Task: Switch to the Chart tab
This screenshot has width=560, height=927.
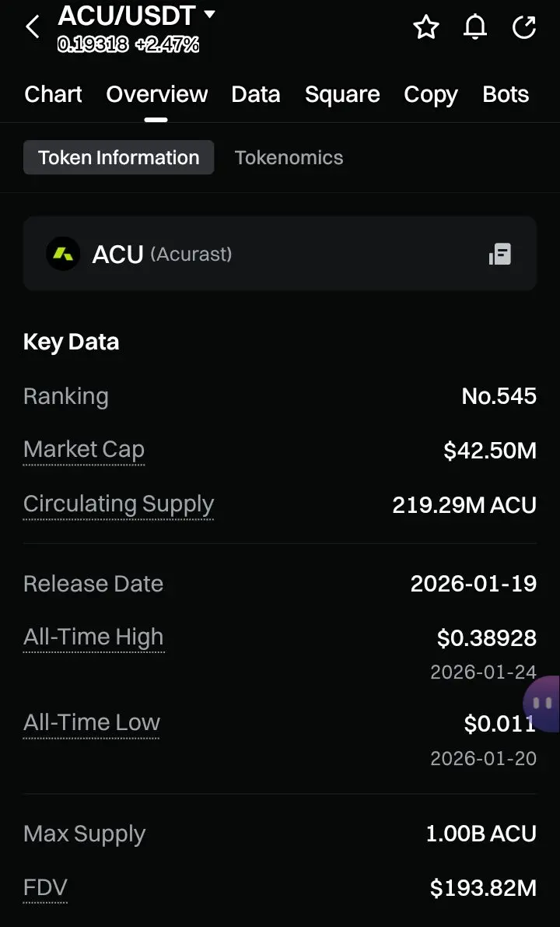Action: point(53,94)
